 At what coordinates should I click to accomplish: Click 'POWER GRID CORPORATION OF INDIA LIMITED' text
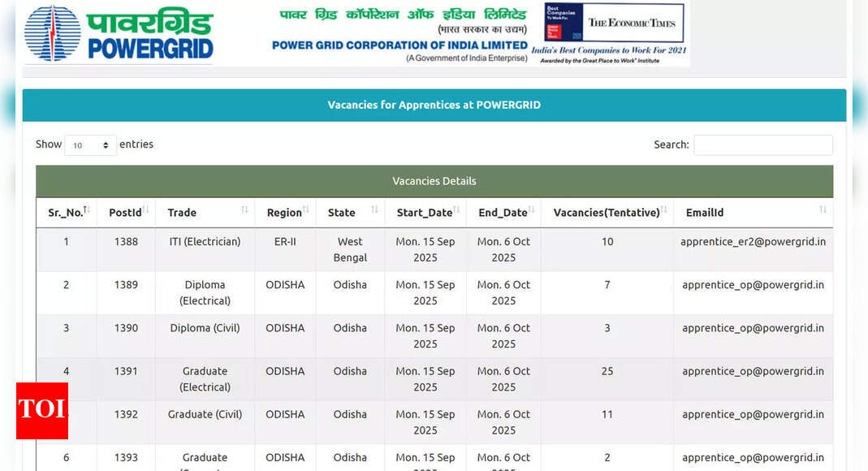[399, 45]
